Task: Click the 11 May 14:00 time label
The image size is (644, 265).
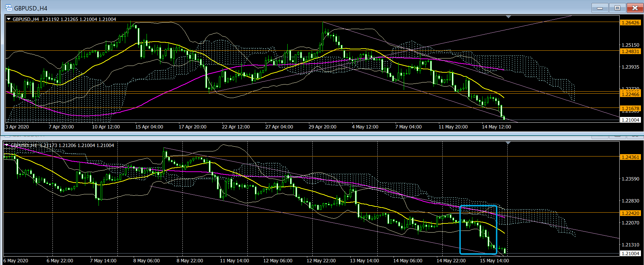Action: tap(235, 261)
